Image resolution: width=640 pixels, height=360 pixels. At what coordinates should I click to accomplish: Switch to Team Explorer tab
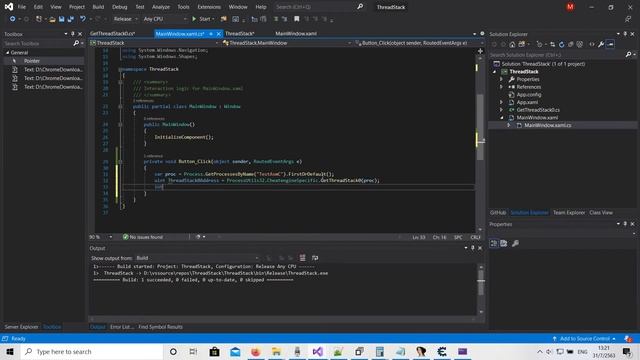(569, 213)
